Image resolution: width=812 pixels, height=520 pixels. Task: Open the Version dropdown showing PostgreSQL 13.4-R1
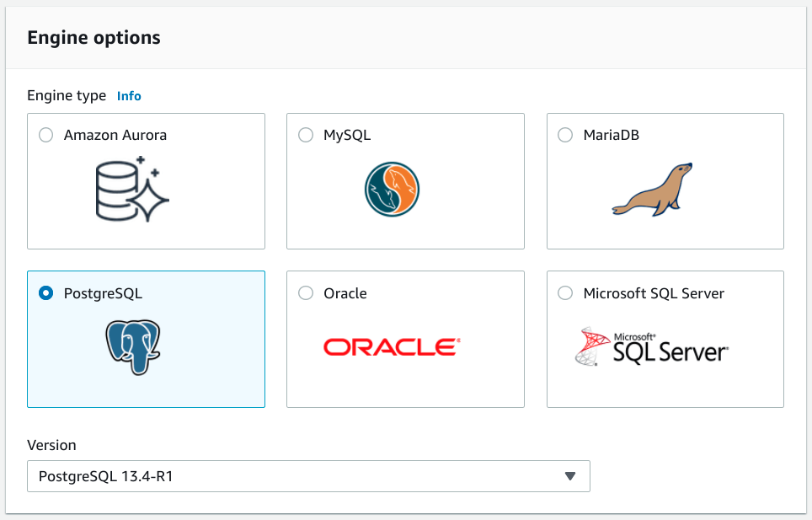[x=308, y=476]
